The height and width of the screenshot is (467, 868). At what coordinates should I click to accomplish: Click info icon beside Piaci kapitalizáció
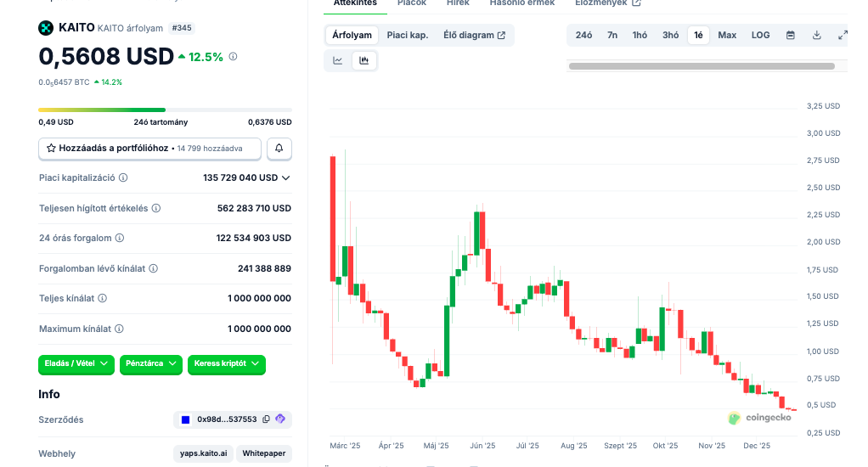(123, 178)
